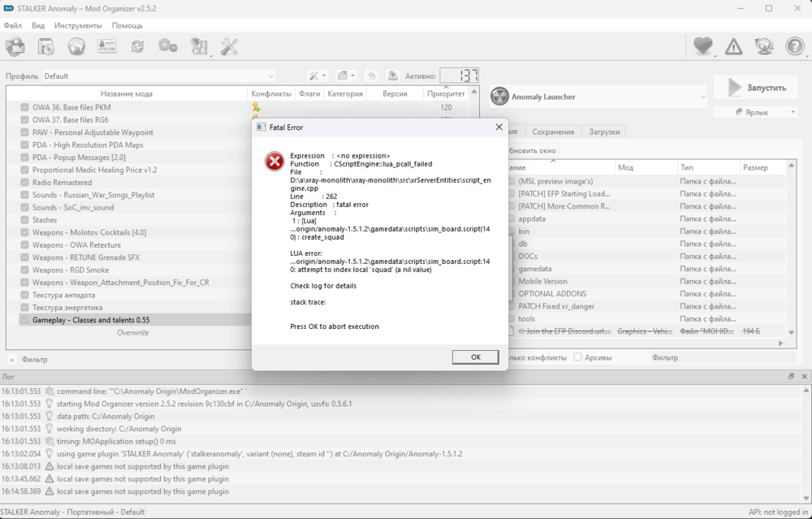Viewport: 812px width, 519px height.
Task: Switch to the Сохранения tab
Action: tap(554, 132)
